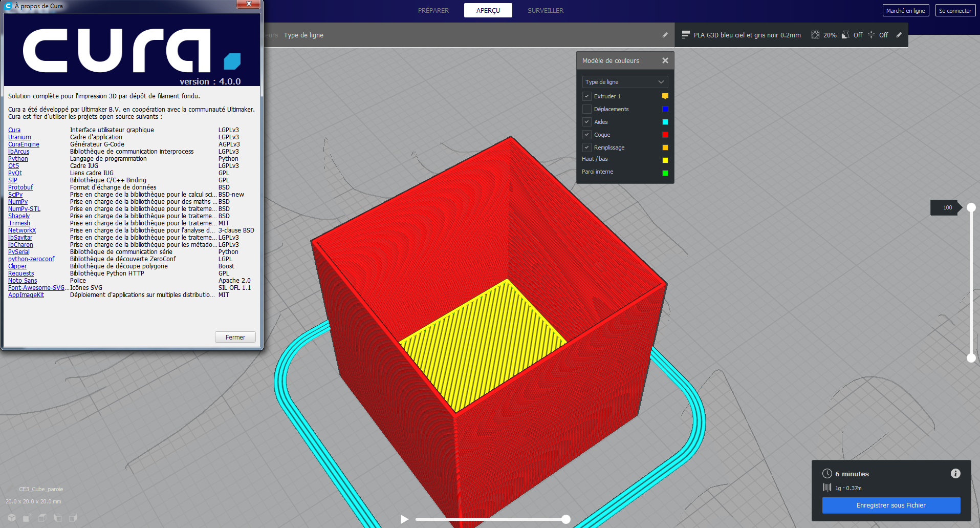
Task: Click Enregistrer sous Fichier button
Action: 891,505
